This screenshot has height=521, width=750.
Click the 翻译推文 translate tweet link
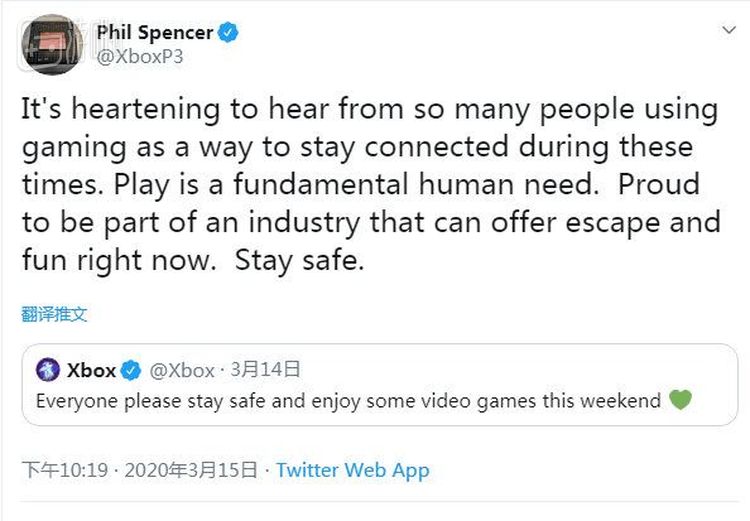coord(54,314)
